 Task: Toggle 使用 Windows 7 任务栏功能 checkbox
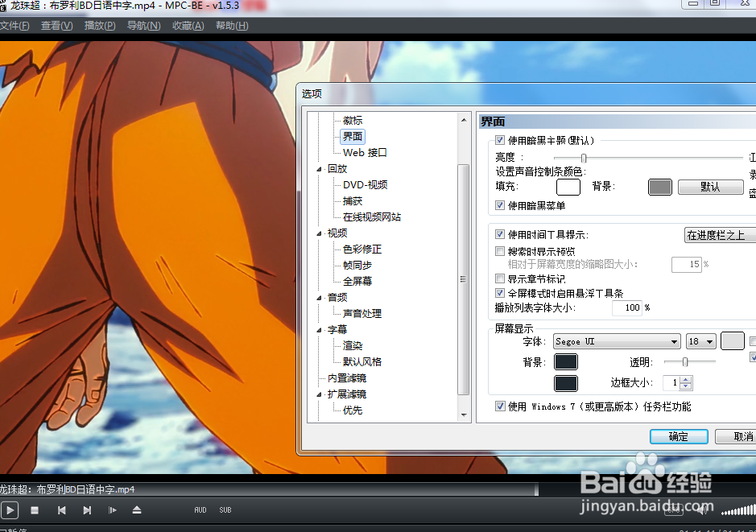[500, 406]
